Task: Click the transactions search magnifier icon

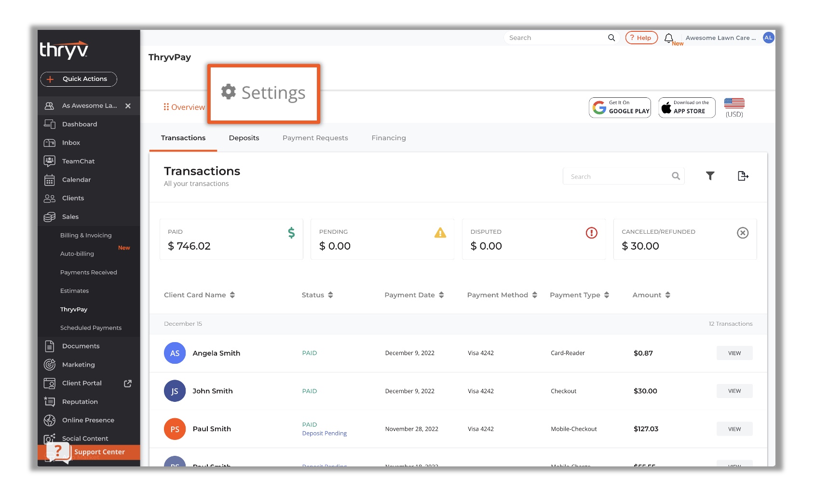Action: [676, 176]
